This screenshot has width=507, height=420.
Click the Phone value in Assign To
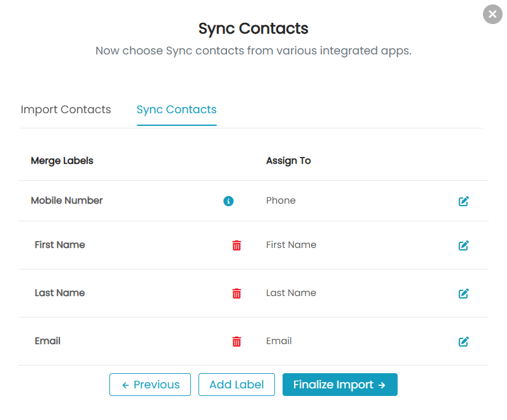pyautogui.click(x=281, y=201)
